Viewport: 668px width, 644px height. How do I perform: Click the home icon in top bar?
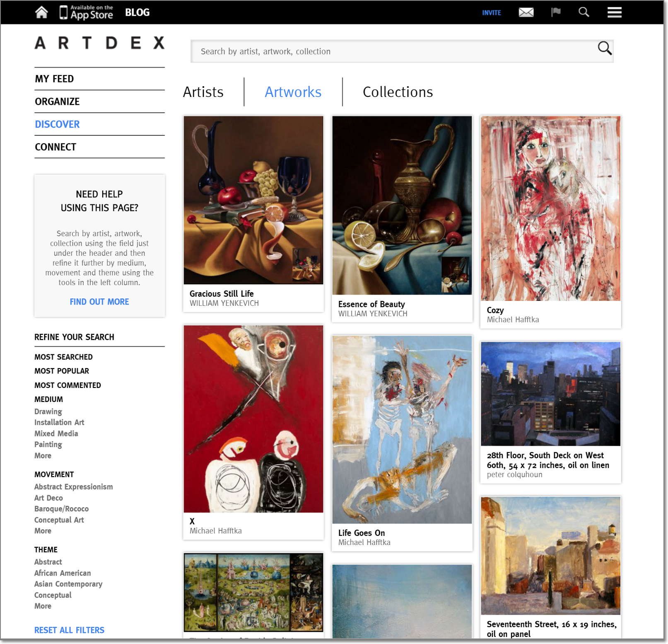(41, 12)
